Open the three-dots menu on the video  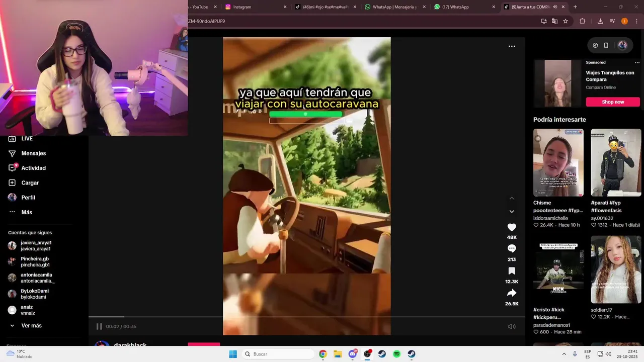point(512,46)
